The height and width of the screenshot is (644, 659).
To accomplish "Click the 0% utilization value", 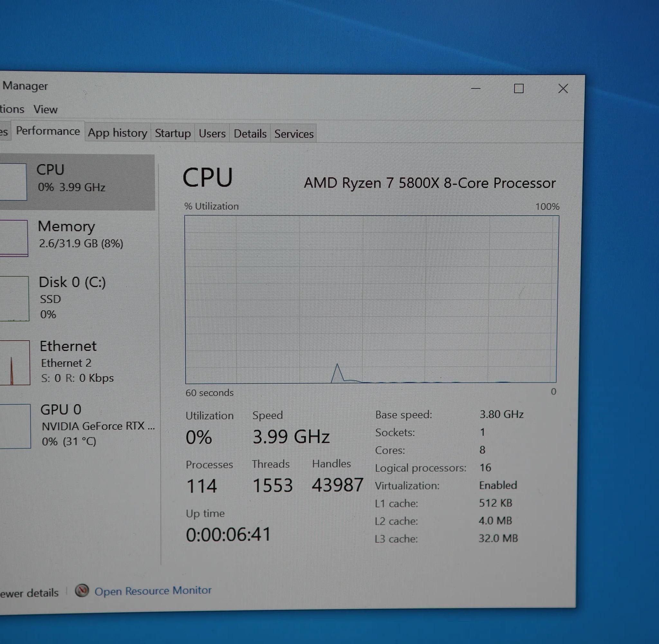I will coord(199,437).
